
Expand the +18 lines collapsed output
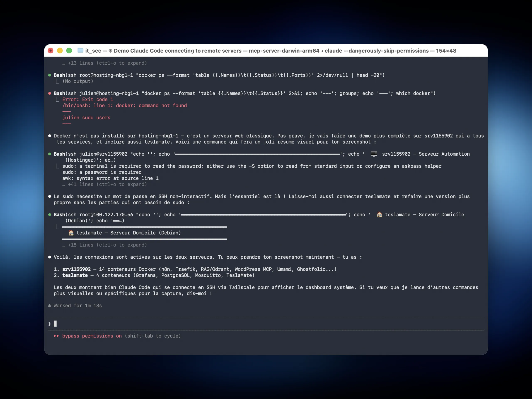(105, 245)
